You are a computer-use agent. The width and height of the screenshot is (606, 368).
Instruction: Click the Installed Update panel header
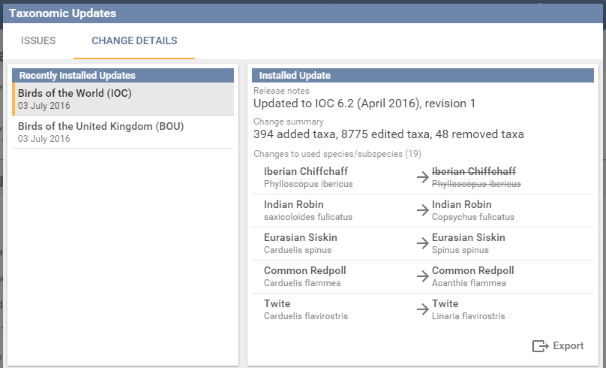click(x=423, y=75)
